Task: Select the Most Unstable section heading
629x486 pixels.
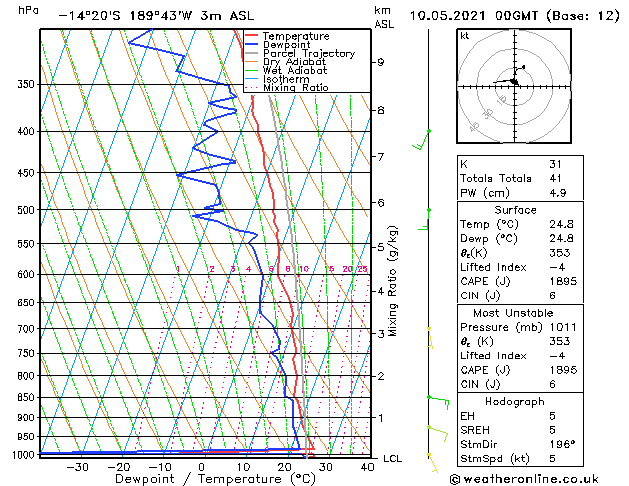Action: (515, 313)
